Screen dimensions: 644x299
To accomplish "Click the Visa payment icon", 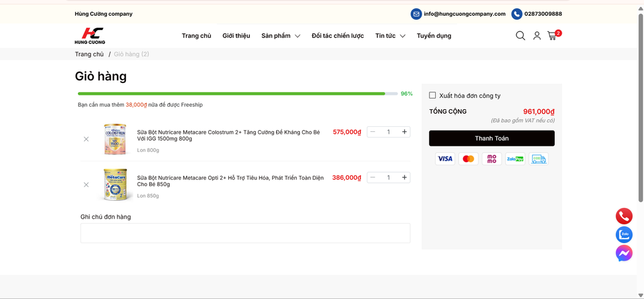I will pyautogui.click(x=445, y=159).
